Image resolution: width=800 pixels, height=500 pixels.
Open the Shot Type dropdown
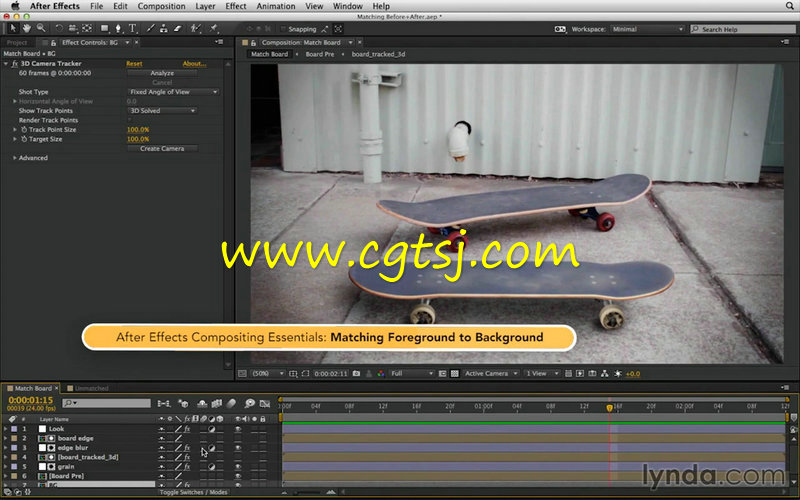173,92
